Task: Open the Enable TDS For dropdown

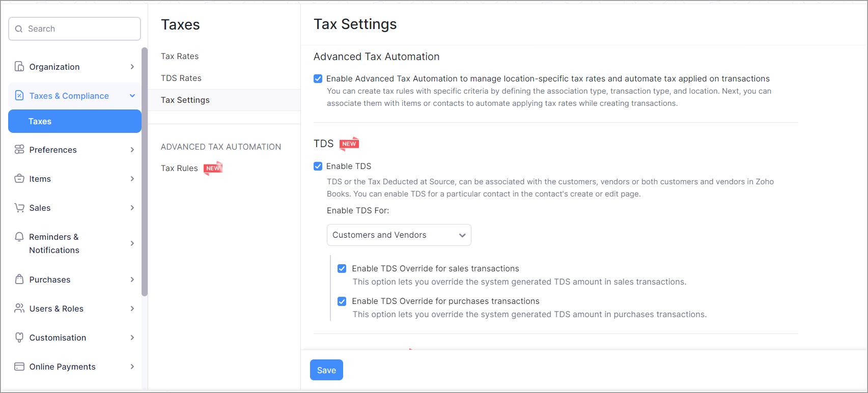Action: (x=399, y=235)
